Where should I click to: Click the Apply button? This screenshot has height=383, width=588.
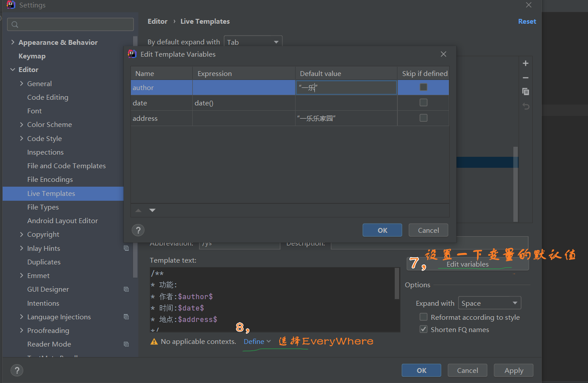pos(514,370)
